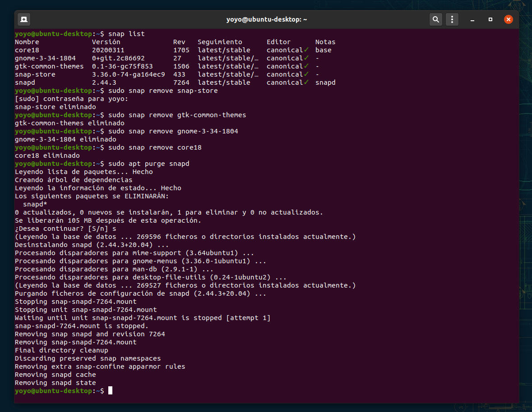Click the 'snap list' command text
This screenshot has width=532, height=412.
pos(126,34)
